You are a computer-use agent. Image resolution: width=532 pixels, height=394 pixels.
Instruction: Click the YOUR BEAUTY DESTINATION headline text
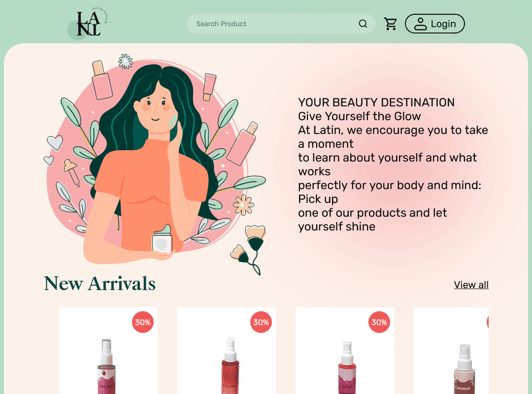376,102
